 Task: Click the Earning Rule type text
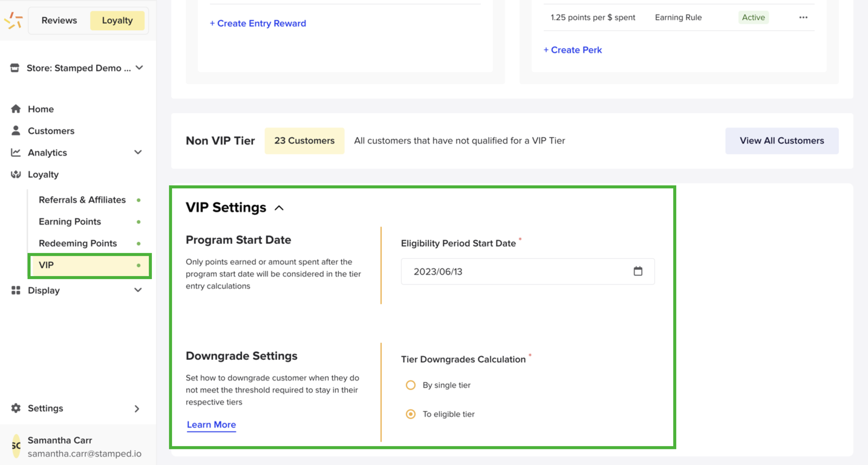click(x=678, y=18)
